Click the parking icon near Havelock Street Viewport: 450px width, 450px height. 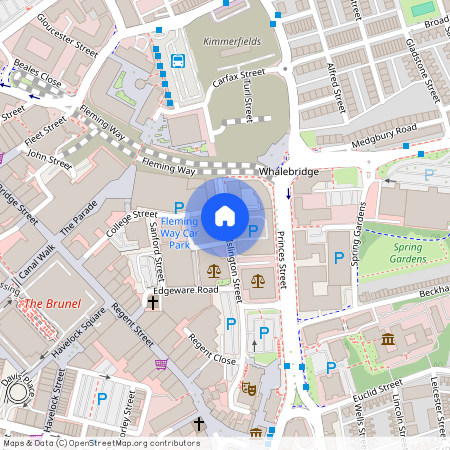pyautogui.click(x=102, y=399)
